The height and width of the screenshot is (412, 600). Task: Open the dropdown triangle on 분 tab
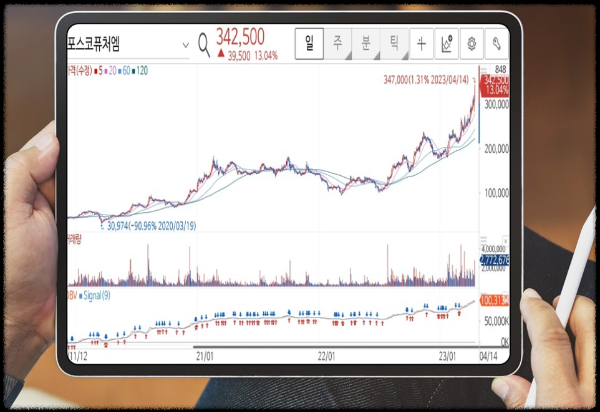coord(376,56)
